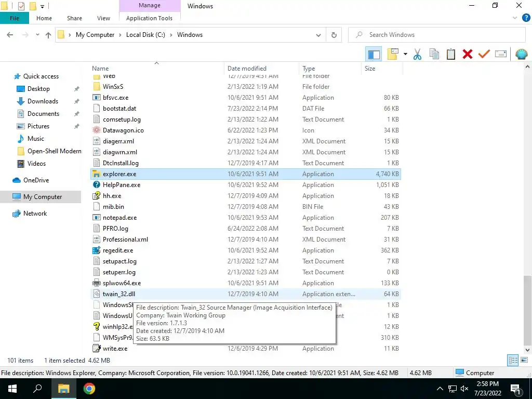Select Quick access in the navigation pane
This screenshot has width=532, height=399.
click(41, 76)
